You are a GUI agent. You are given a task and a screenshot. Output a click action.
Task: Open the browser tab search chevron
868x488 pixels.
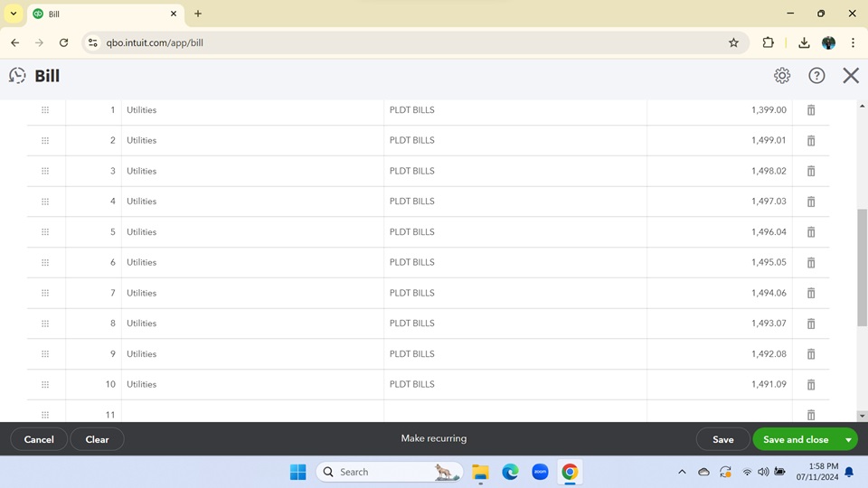point(14,14)
